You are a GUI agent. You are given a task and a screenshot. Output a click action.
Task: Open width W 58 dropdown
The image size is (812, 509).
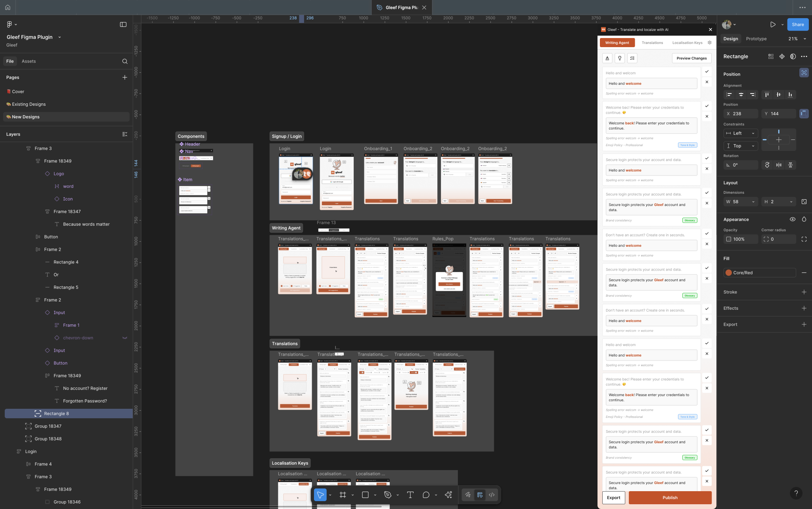(x=753, y=202)
